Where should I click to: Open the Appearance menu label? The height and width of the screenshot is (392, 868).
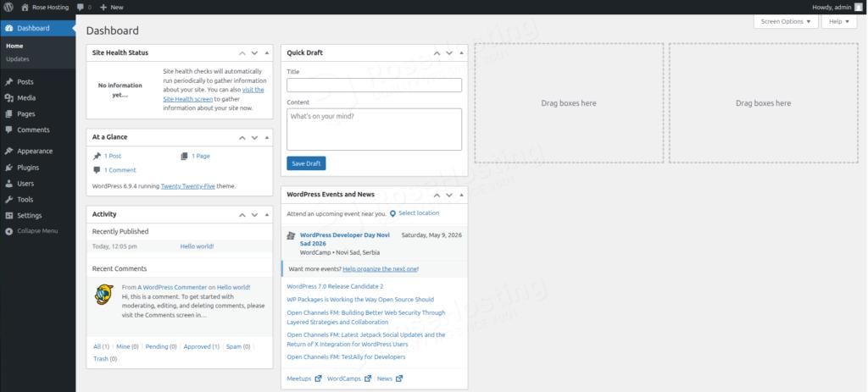(x=35, y=151)
